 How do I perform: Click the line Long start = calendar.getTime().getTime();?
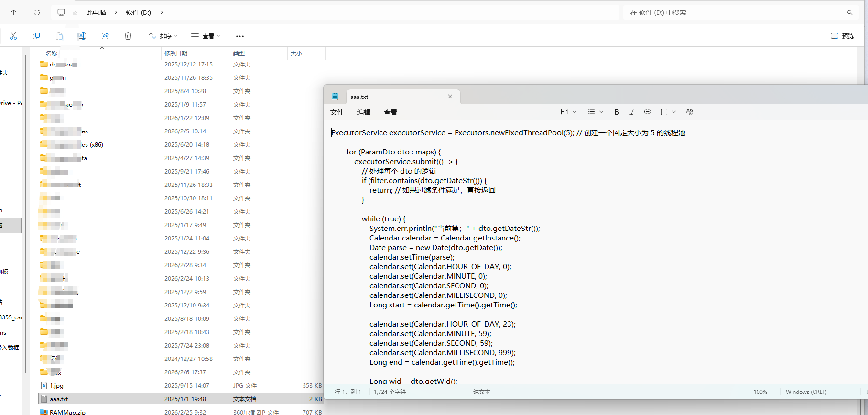tap(443, 305)
